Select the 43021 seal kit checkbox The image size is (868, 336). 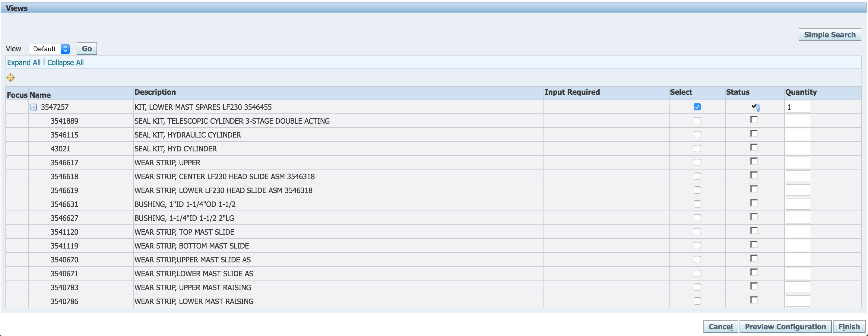pos(697,148)
